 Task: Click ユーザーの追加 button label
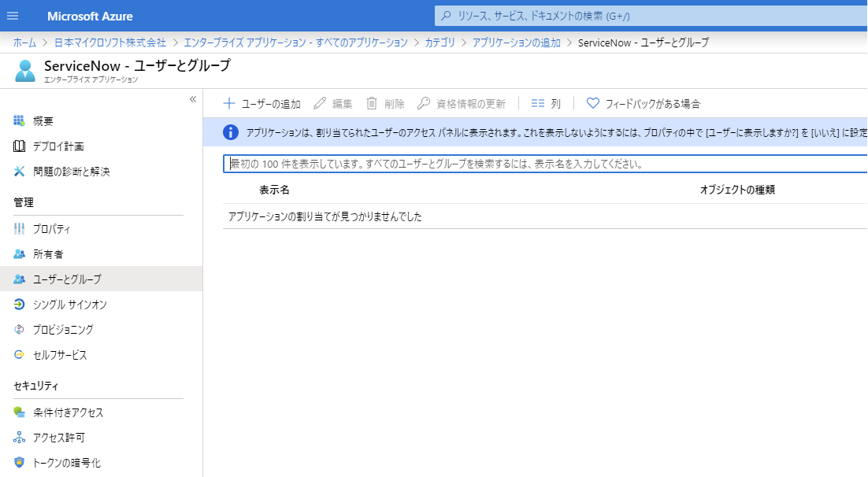[x=271, y=103]
